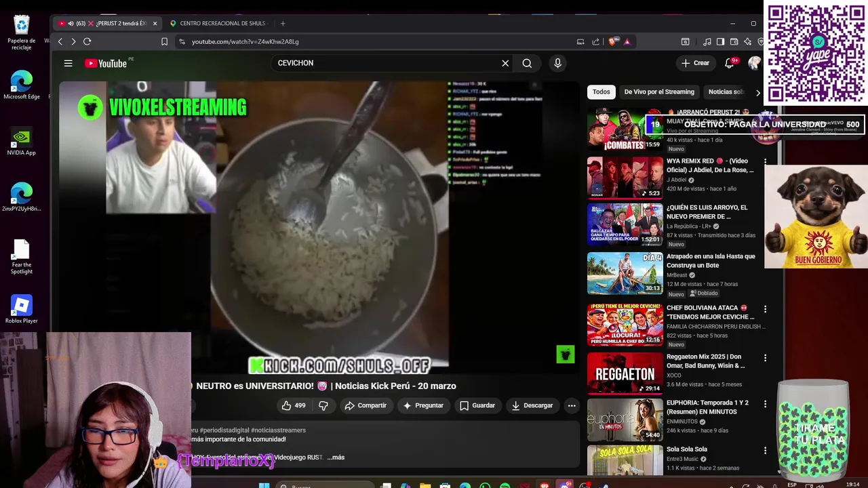Open the MrBeast island video thumbnail
The image size is (868, 488).
(625, 273)
